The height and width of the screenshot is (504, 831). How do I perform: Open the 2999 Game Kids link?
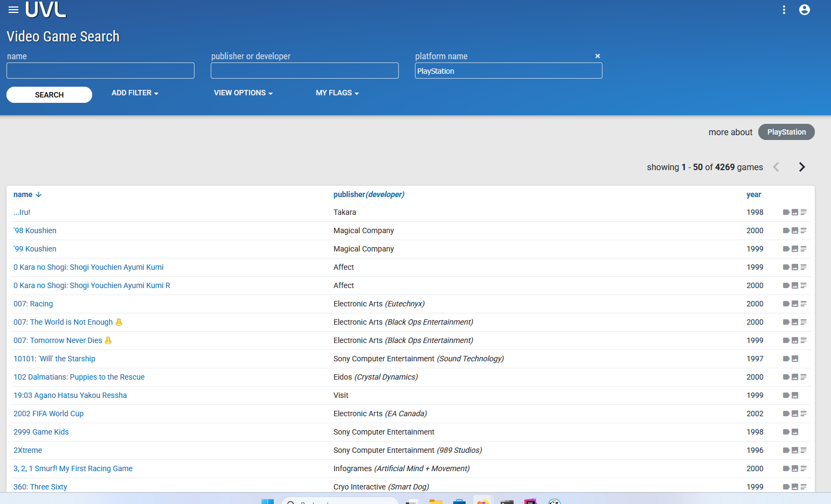coord(41,432)
